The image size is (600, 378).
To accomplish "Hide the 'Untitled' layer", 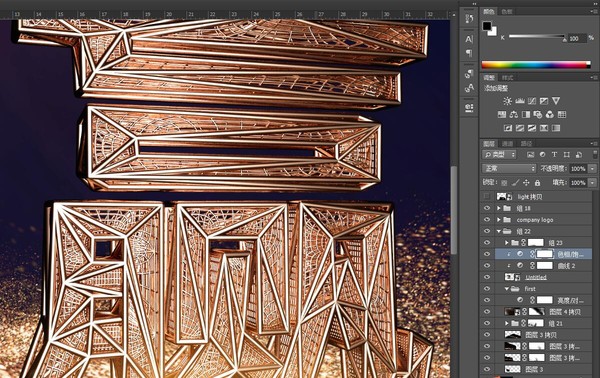I will [x=487, y=277].
